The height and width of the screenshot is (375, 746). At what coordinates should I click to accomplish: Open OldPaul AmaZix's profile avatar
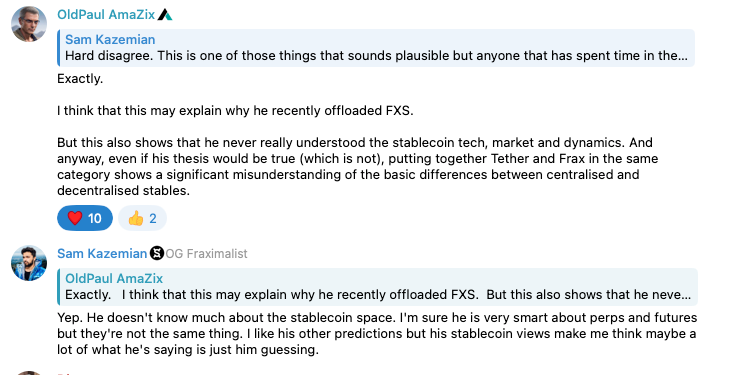coord(29,24)
